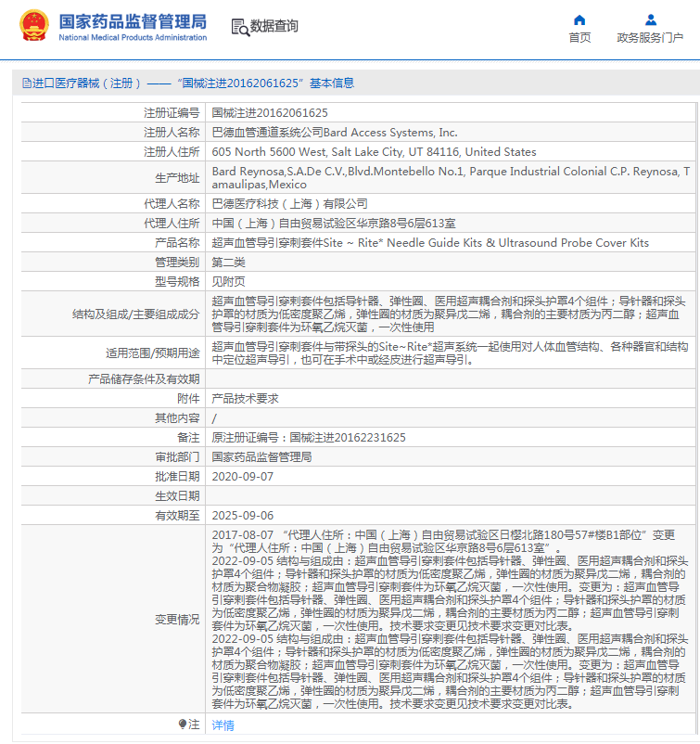
Task: Click the 政务服务门户 person icon
Action: pos(651,19)
